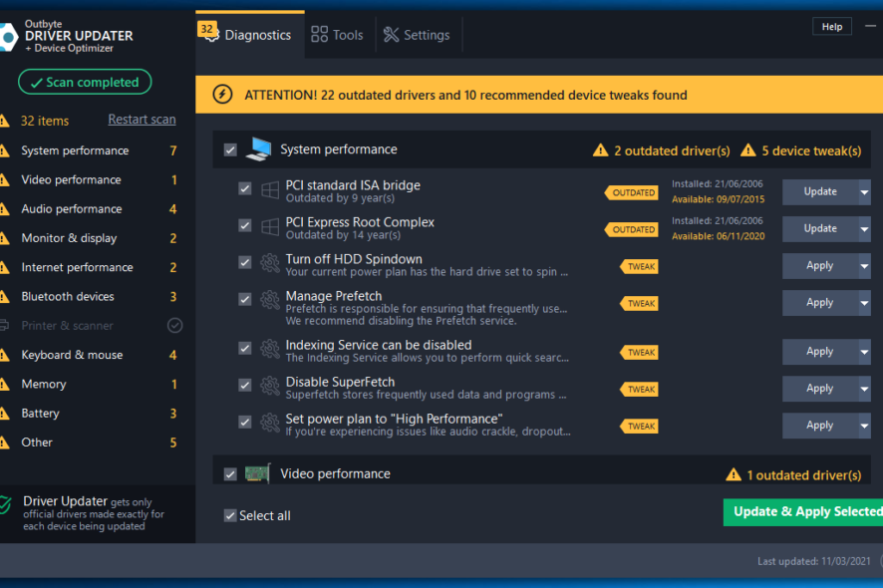Open Apply dropdown arrow for Set power plan
This screenshot has width=883, height=588.
[x=864, y=426]
